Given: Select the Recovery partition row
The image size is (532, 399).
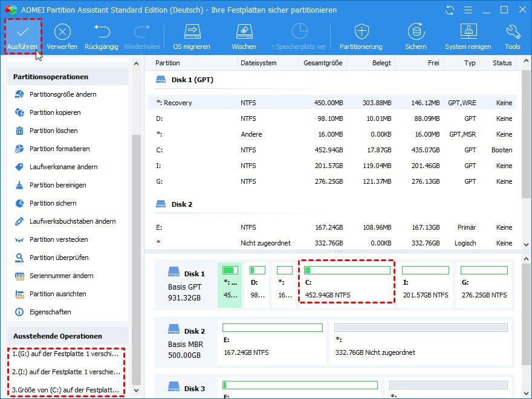Looking at the screenshot, I should point(332,103).
